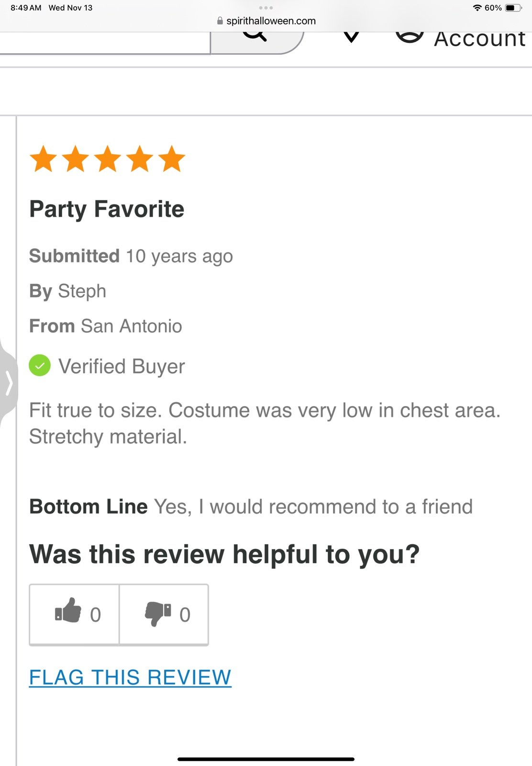Expand the side panel chevron handle
Image resolution: width=532 pixels, height=766 pixels.
coord(8,383)
